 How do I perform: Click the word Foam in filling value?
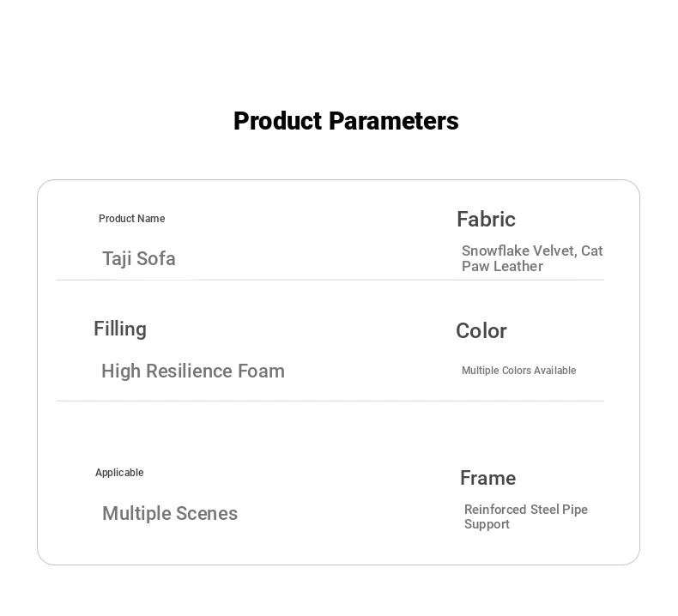click(x=261, y=371)
